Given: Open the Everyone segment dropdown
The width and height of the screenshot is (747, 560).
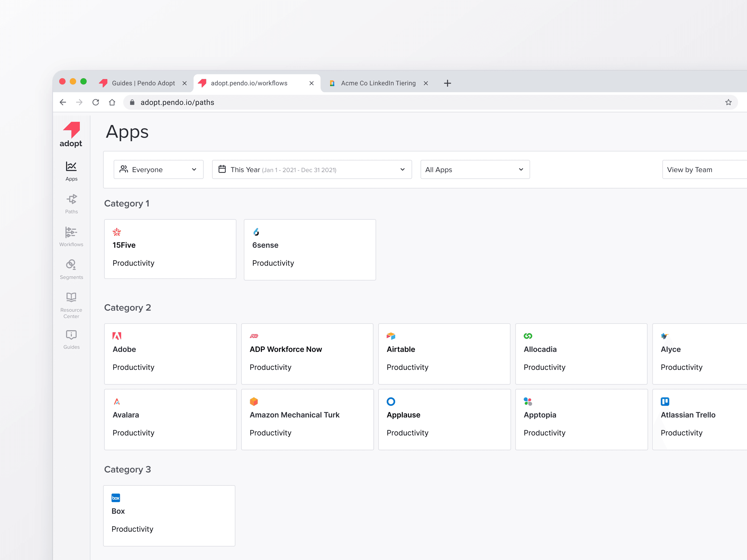Looking at the screenshot, I should [x=159, y=169].
